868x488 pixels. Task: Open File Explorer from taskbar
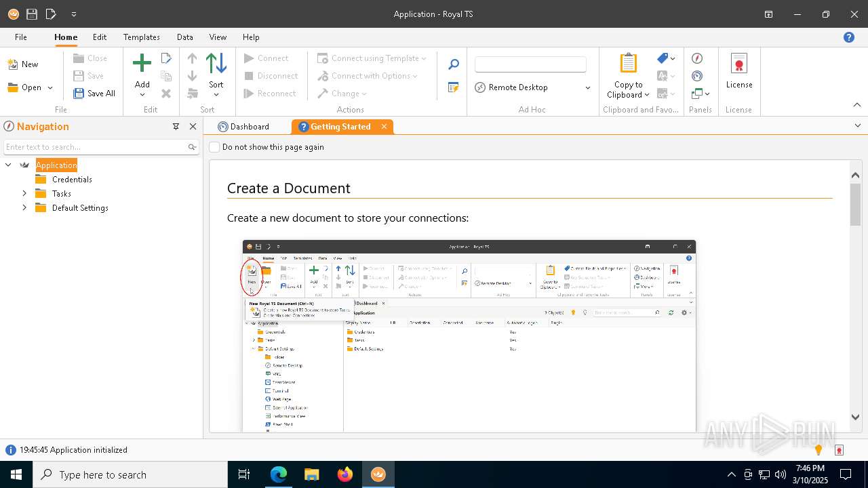coord(312,474)
